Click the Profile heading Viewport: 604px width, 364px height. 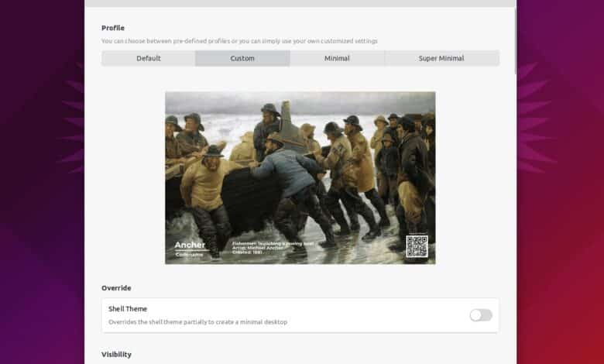coord(113,28)
